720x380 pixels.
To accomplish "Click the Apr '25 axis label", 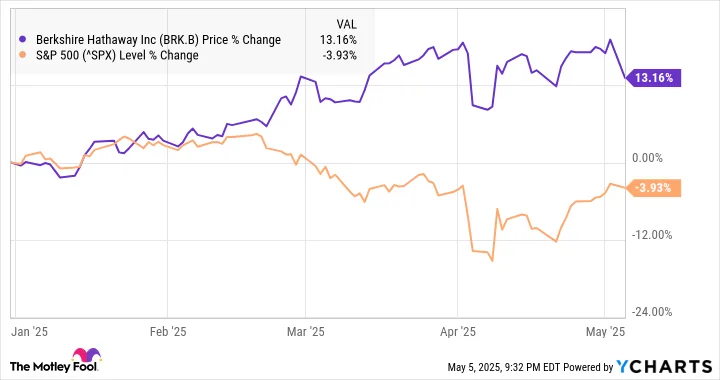I will point(458,331).
